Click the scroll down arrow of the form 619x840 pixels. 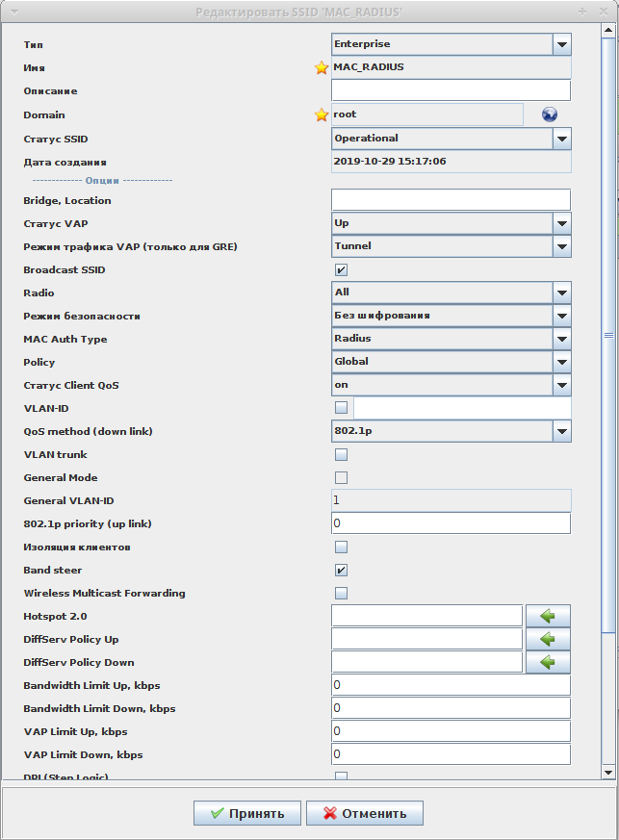(608, 773)
